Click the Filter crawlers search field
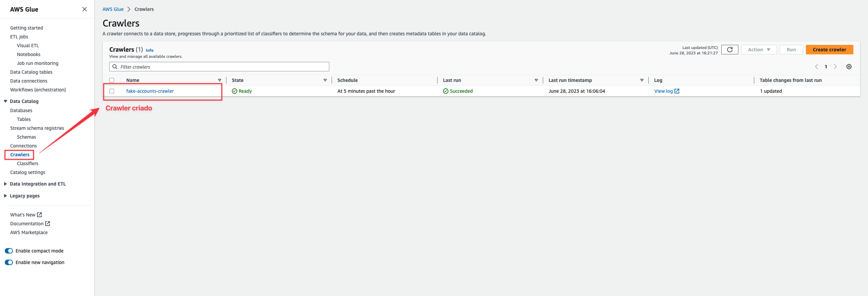 point(219,67)
